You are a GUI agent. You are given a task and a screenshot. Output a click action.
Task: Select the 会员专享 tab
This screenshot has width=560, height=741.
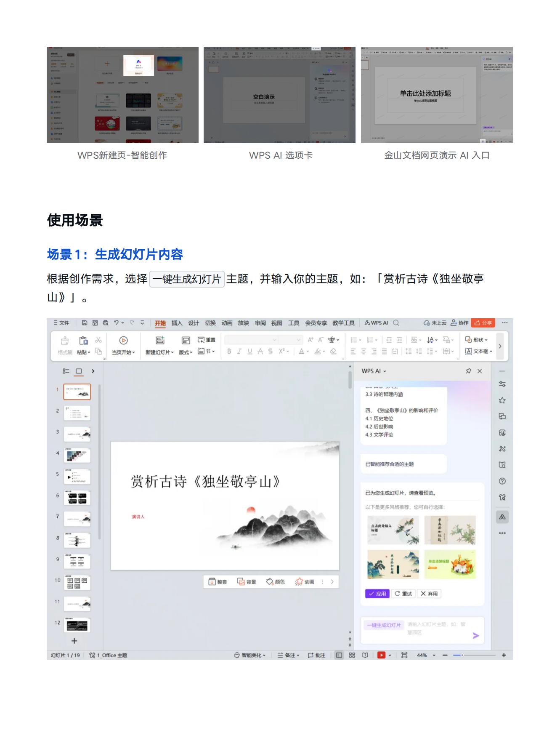(316, 323)
